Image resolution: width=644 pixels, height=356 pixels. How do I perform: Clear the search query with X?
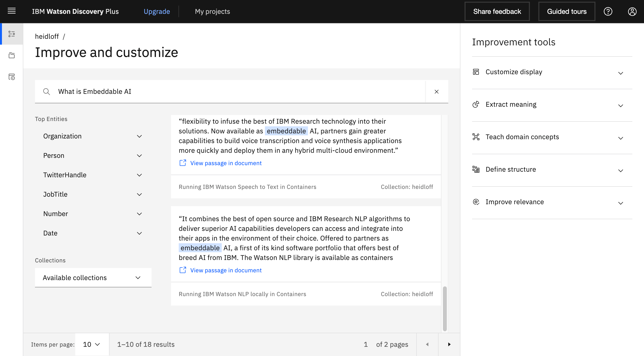[x=437, y=92]
